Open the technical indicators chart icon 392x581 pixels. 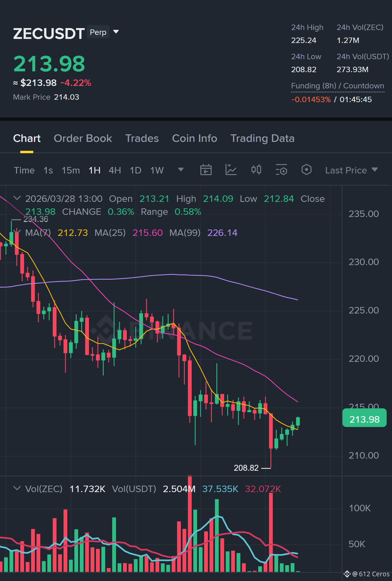point(231,170)
